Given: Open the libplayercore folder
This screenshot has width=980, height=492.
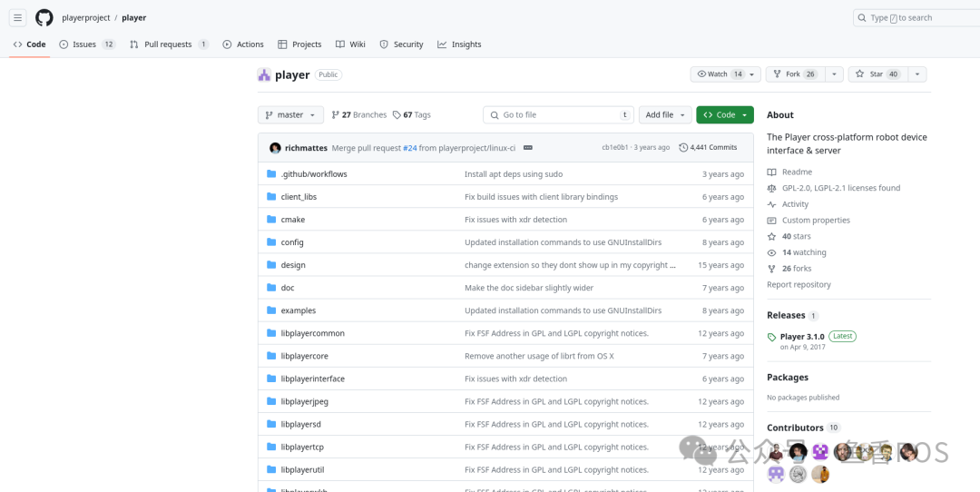Looking at the screenshot, I should pos(304,356).
